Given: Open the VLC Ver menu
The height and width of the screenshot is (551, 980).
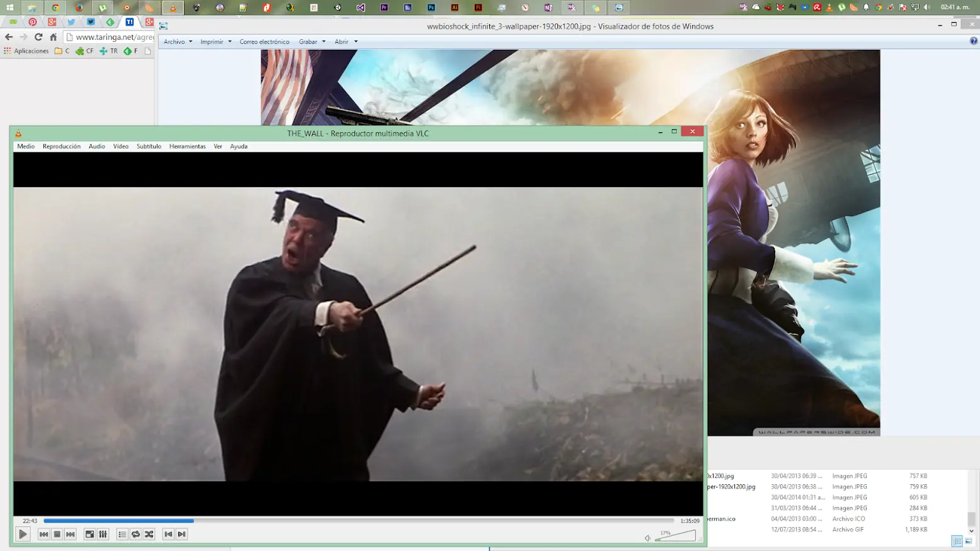Looking at the screenshot, I should [x=218, y=146].
